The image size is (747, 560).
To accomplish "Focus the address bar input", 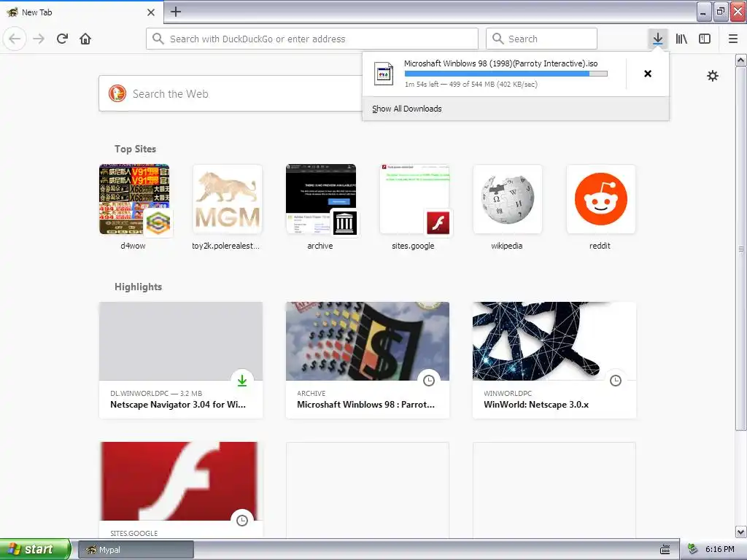I will (x=312, y=39).
